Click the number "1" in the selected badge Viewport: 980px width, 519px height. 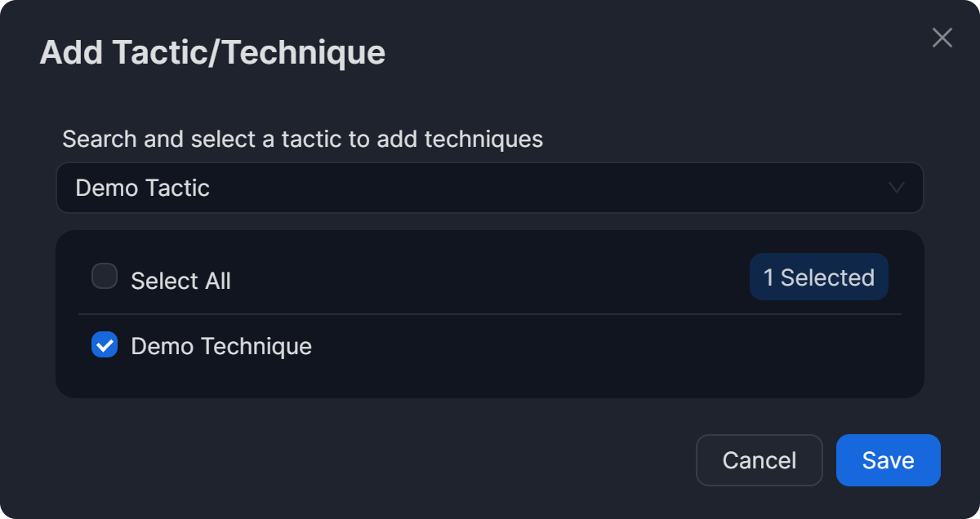click(x=768, y=277)
